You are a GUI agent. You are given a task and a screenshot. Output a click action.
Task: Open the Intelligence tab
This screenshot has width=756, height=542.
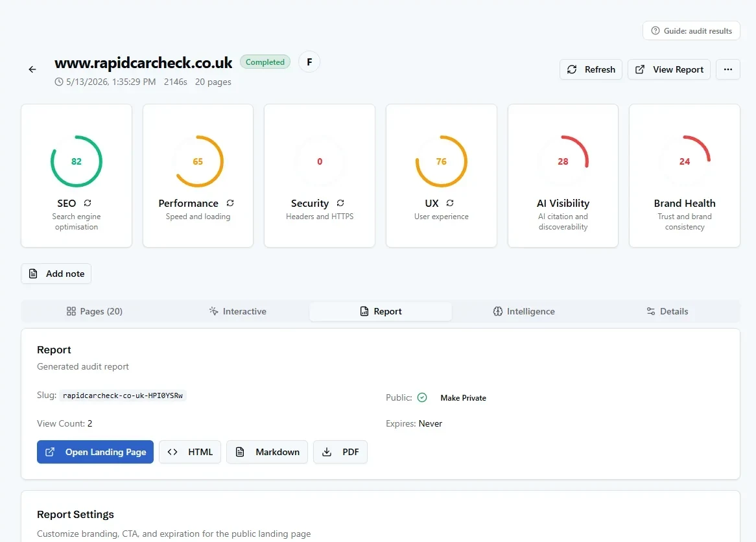pyautogui.click(x=524, y=311)
